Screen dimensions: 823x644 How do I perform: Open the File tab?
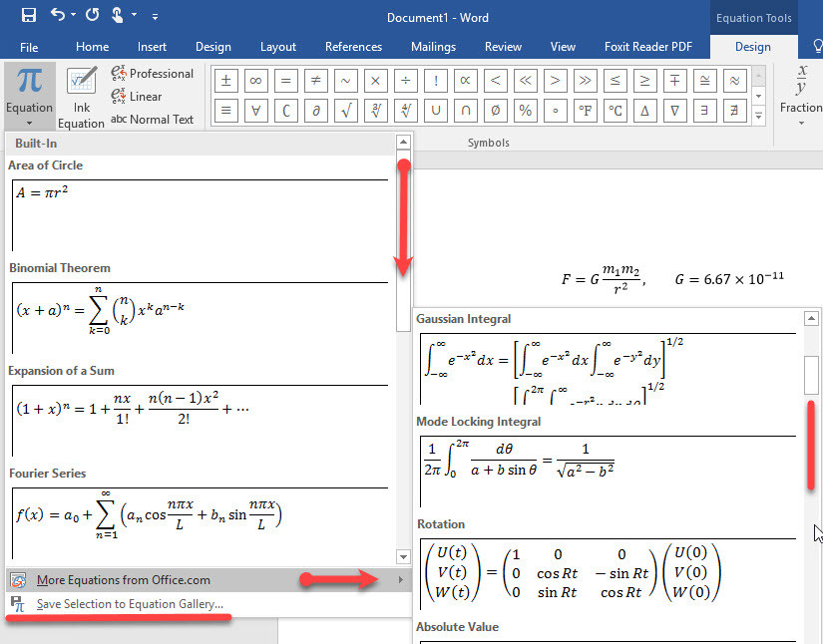click(29, 47)
